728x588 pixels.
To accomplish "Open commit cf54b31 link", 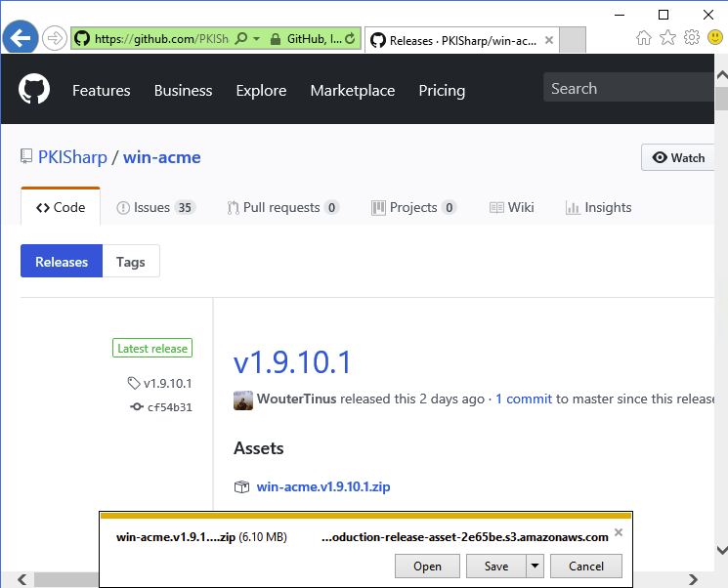I will click(x=161, y=407).
